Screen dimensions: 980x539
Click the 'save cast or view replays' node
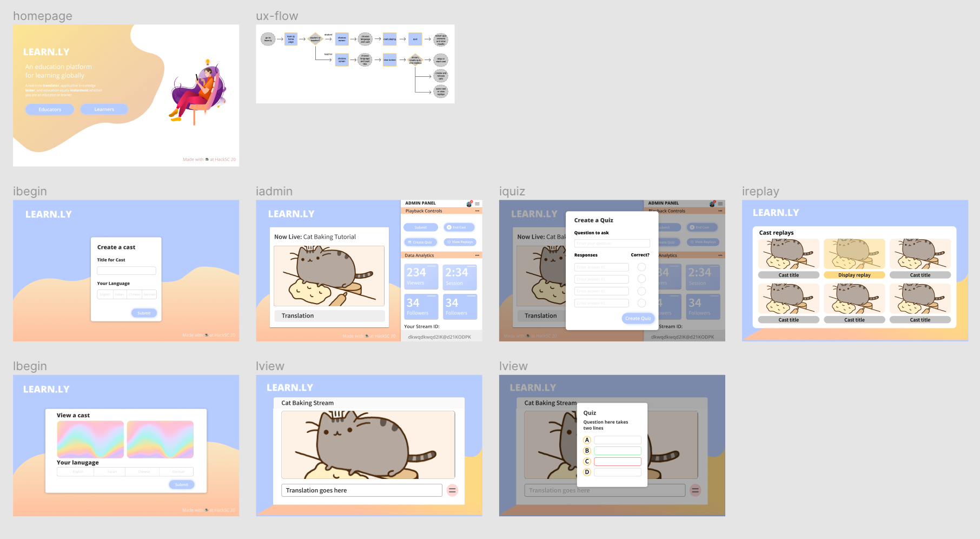click(441, 91)
